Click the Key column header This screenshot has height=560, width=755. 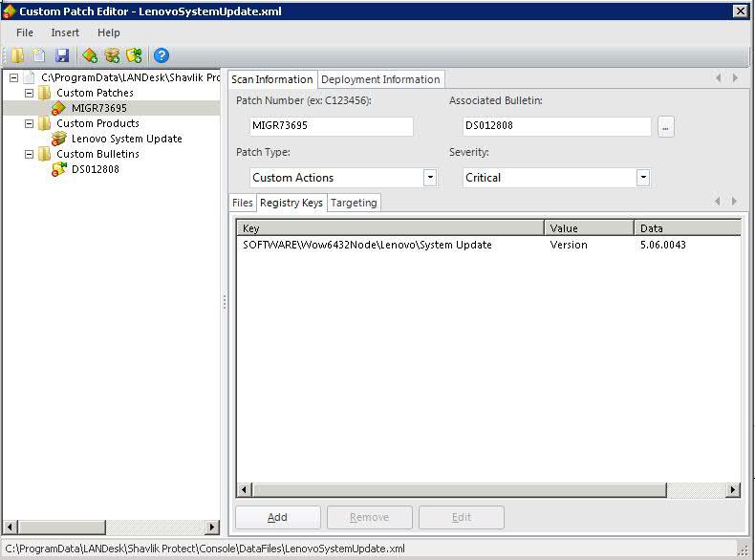tap(391, 227)
